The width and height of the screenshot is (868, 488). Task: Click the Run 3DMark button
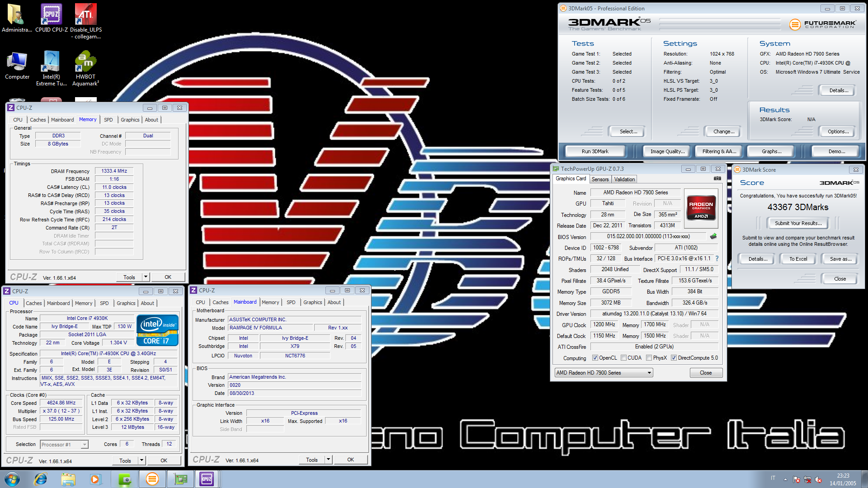click(x=595, y=151)
